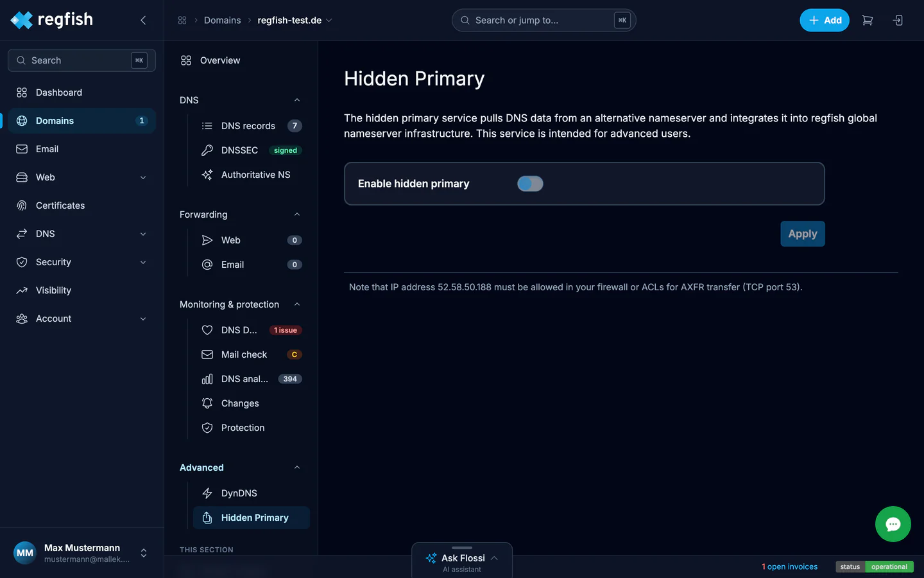The height and width of the screenshot is (578, 924).
Task: Click the Hidden Primary icon in the submenu
Action: click(x=207, y=518)
